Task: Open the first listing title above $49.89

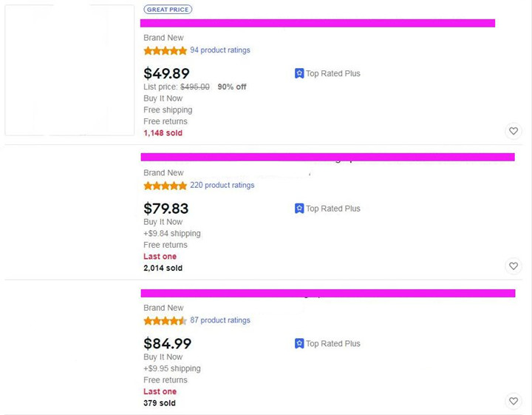Action: (318, 23)
